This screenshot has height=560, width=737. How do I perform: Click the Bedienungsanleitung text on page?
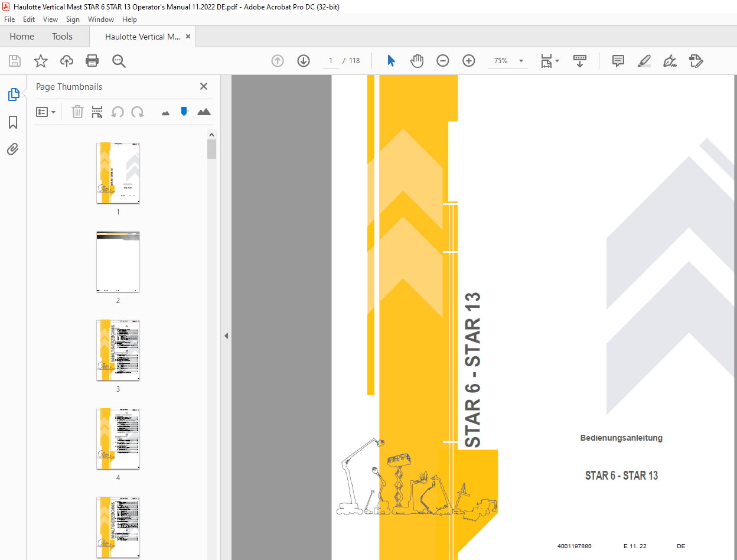(x=621, y=438)
